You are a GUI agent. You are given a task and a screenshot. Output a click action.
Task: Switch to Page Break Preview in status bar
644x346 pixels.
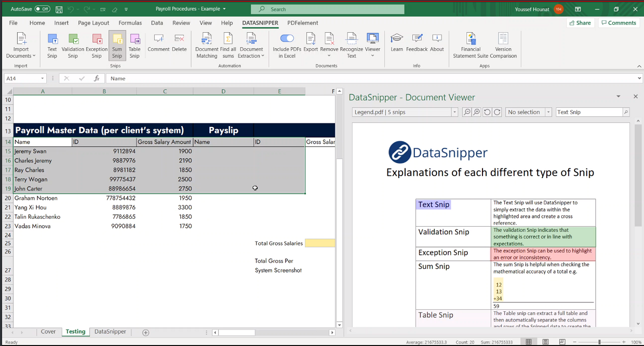coord(562,342)
